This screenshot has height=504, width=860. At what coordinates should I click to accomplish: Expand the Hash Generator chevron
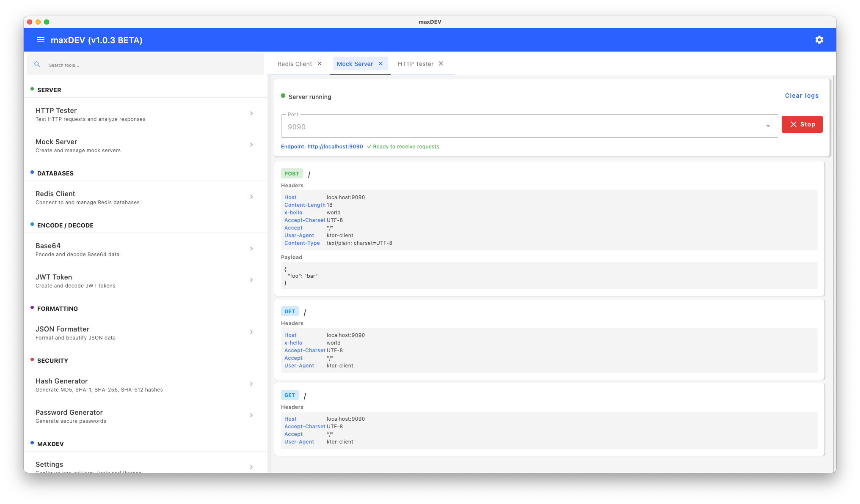coord(252,384)
